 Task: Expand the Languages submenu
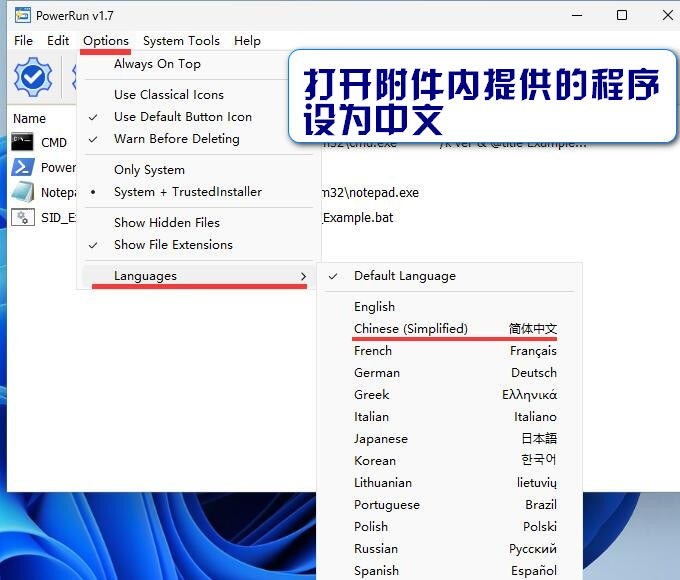(x=199, y=276)
